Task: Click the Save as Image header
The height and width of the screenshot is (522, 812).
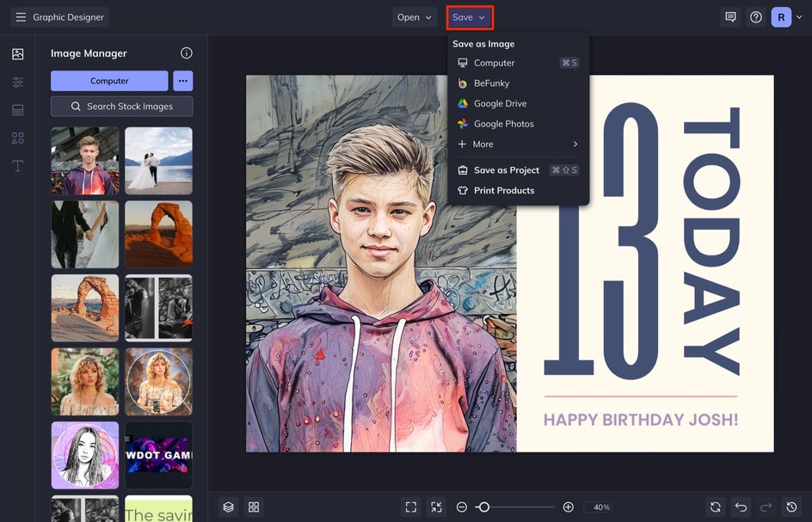Action: coord(483,44)
